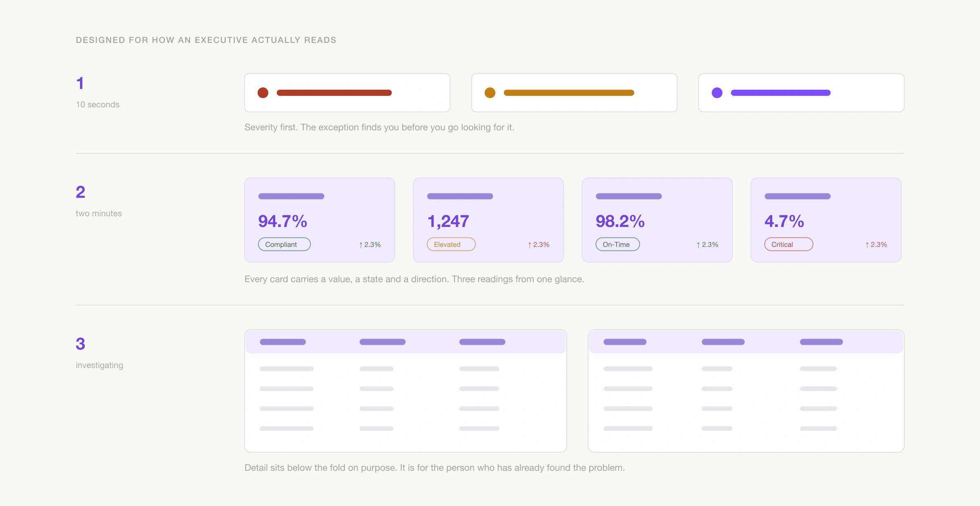Click the 1,247 metric value
Screen dimensions: 980x506
point(448,221)
